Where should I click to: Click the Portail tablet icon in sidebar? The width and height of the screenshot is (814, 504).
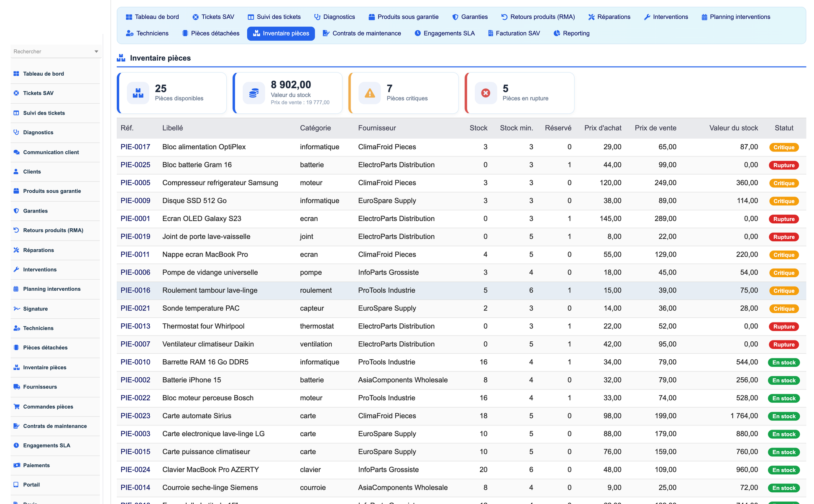click(16, 485)
